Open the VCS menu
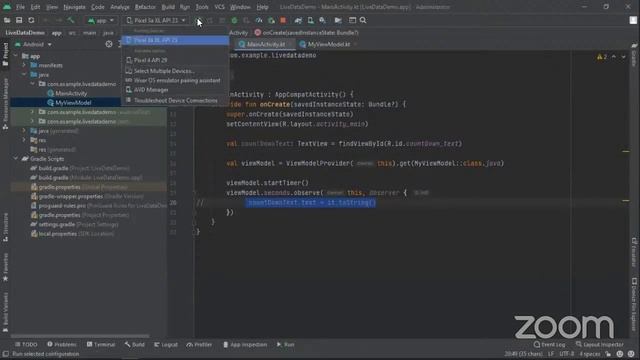Image resolution: width=640 pixels, height=360 pixels. click(220, 7)
